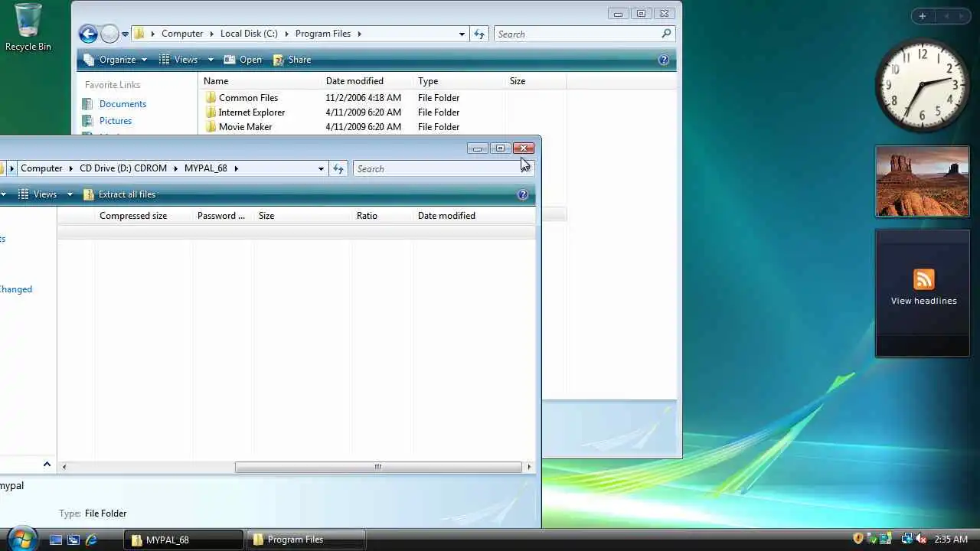The image size is (980, 551).
Task: Click the Help icon in Program Files toolbar
Action: [664, 60]
